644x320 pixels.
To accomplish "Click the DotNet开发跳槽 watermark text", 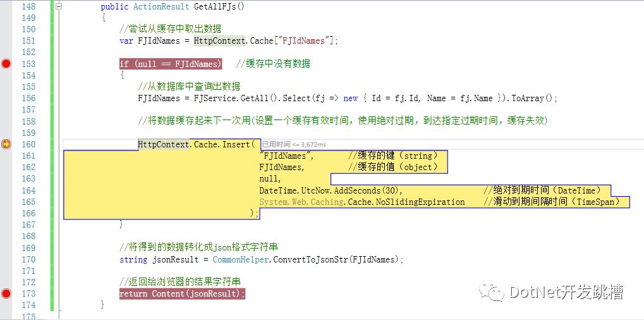I will [567, 292].
